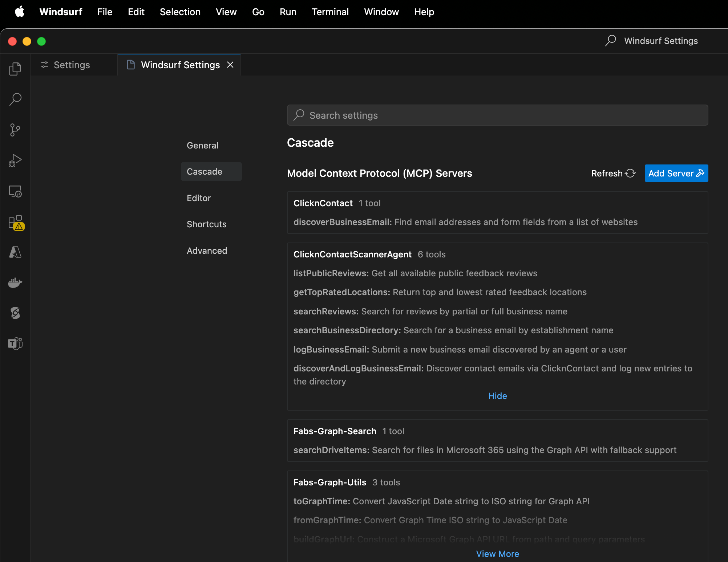Open the Terminal menu
This screenshot has width=728, height=562.
[330, 12]
